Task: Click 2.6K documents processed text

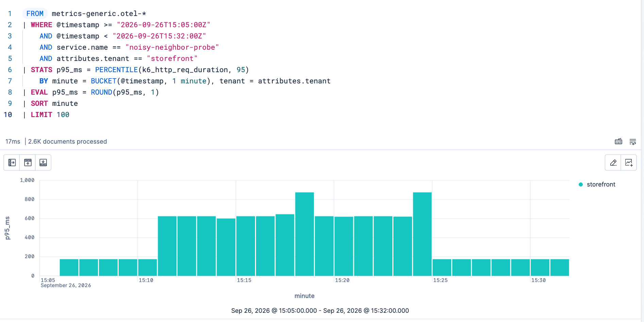Action: (x=67, y=142)
